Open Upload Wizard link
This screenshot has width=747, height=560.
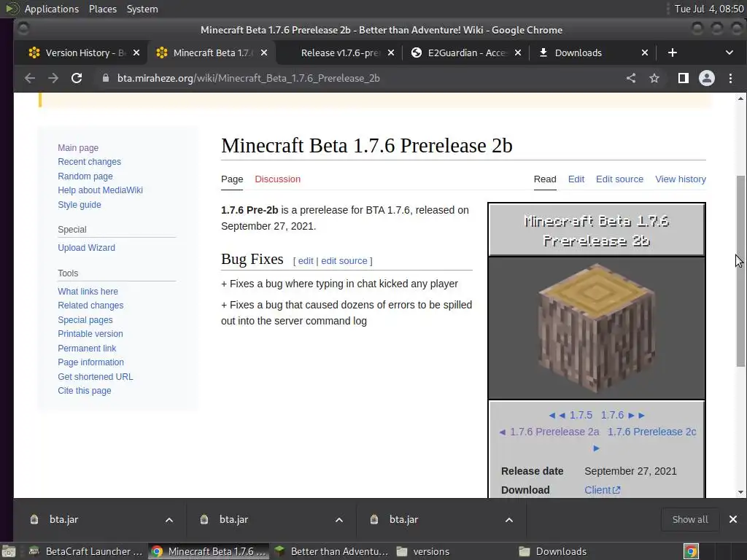click(86, 248)
